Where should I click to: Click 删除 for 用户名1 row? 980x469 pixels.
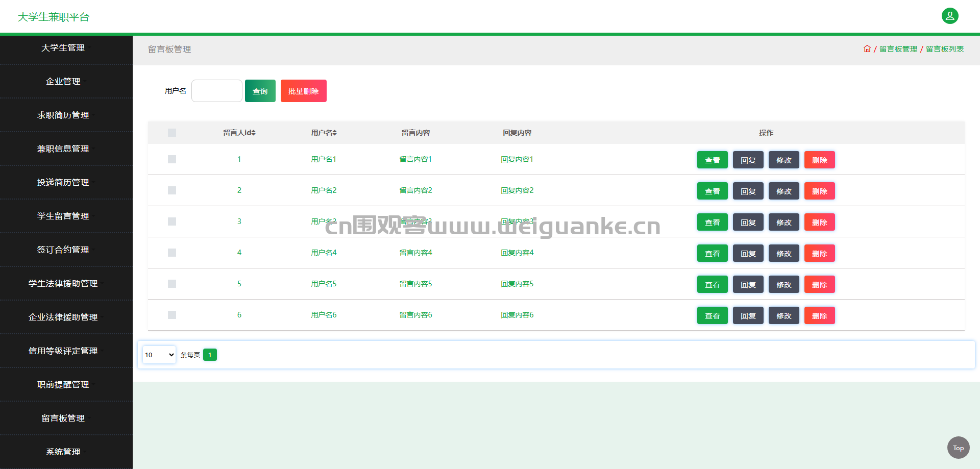pyautogui.click(x=820, y=160)
